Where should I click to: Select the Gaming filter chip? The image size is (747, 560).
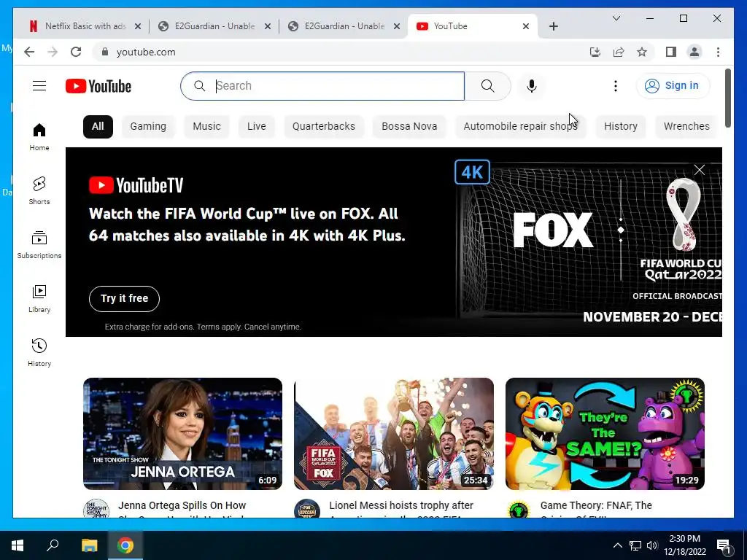point(148,127)
